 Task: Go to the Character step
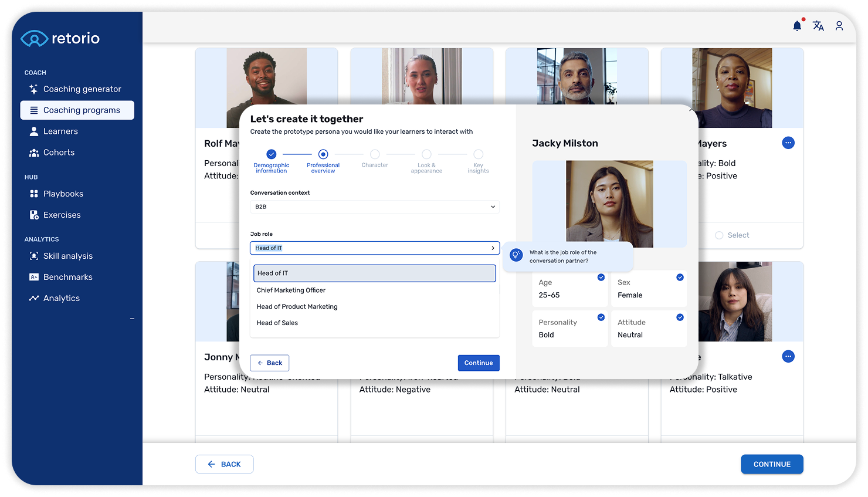click(375, 155)
